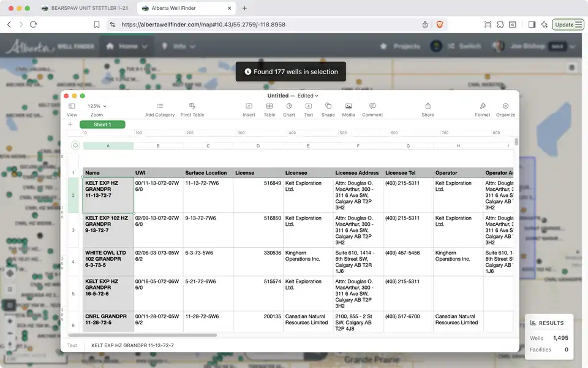Click the browser Update button
Image resolution: width=588 pixels, height=368 pixels.
tap(568, 25)
